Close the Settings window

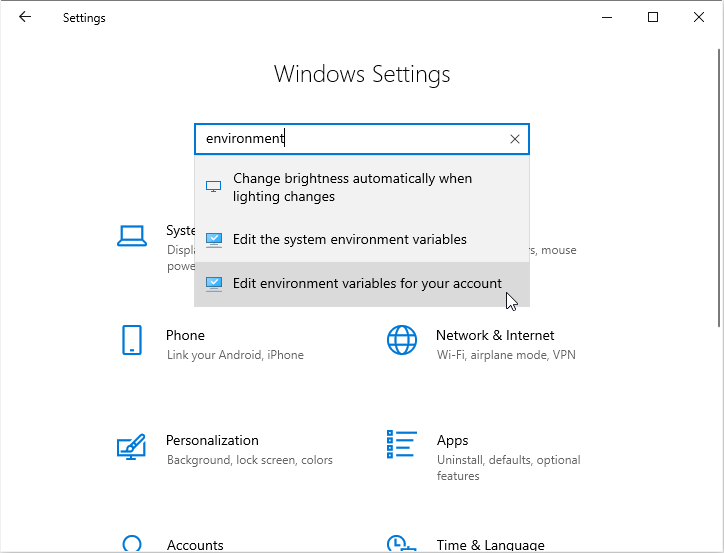[x=699, y=18]
